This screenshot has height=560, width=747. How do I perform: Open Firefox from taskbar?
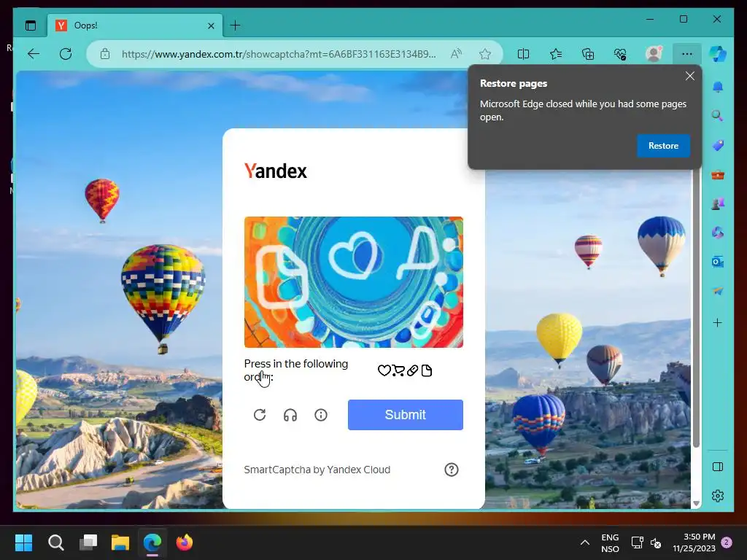click(x=185, y=542)
